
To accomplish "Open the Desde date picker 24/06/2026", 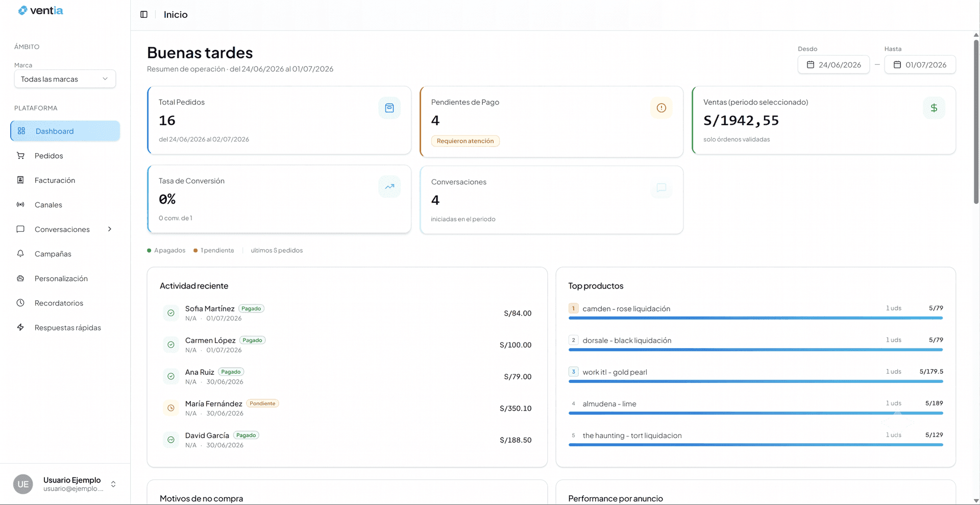I will (834, 65).
